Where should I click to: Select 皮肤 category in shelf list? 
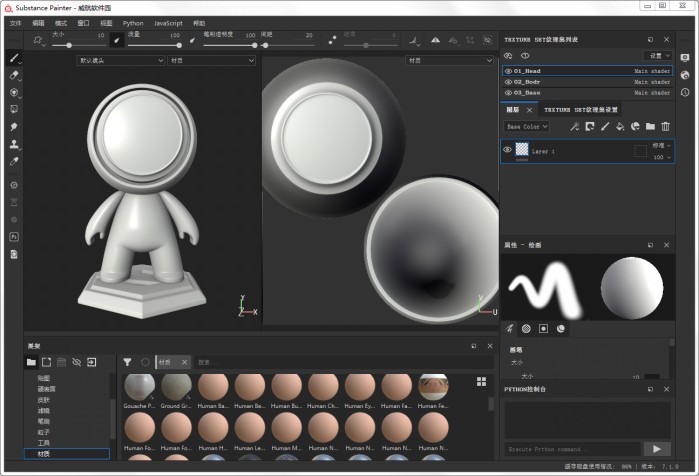44,400
